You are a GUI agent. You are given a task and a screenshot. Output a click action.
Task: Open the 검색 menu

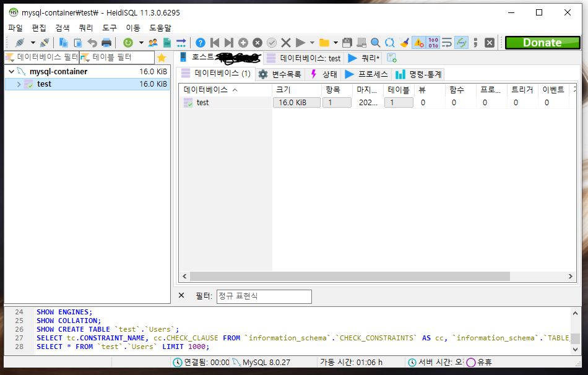tap(63, 28)
